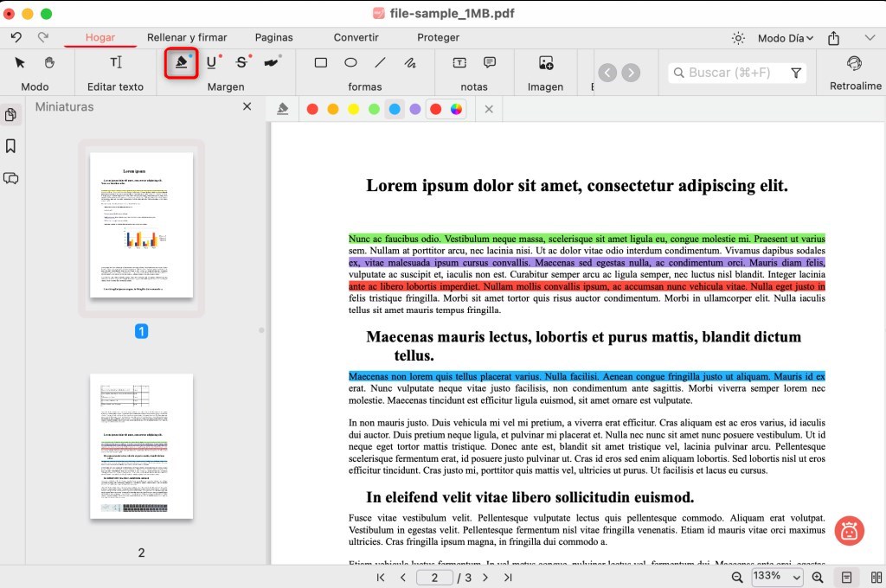Pick the squiggly underline tool

[x=271, y=63]
